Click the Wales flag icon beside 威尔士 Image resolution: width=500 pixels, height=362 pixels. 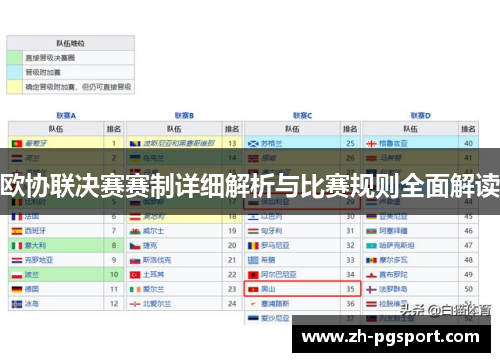135,231
